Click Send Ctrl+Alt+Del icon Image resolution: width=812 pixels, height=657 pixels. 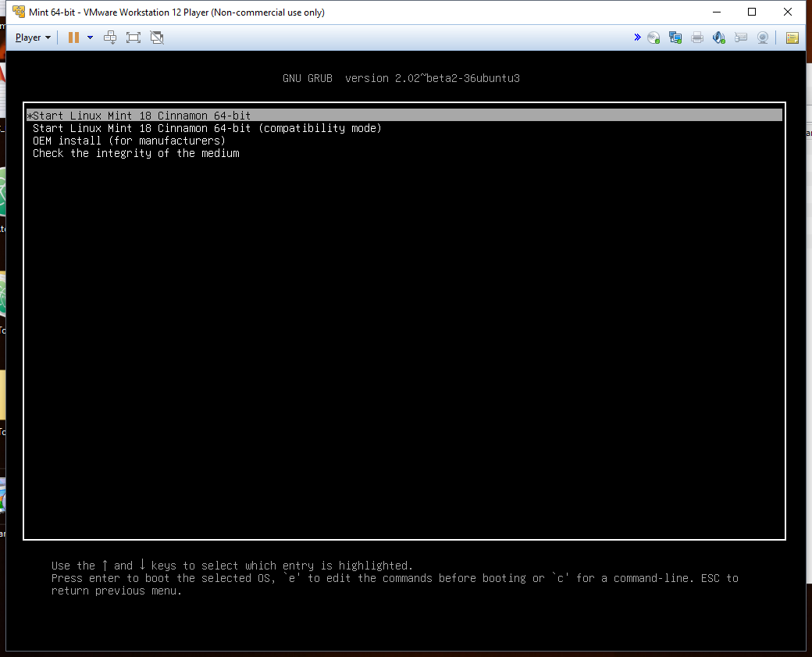pos(110,37)
